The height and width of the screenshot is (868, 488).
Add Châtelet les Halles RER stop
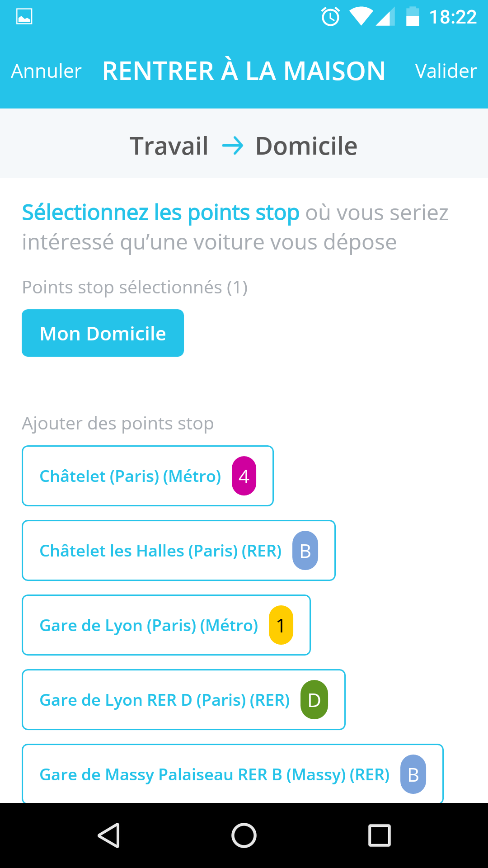(160, 551)
